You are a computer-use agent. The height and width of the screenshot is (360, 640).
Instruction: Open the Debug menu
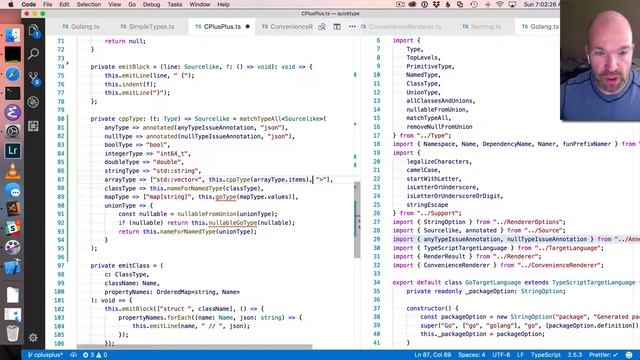pyautogui.click(x=151, y=4)
